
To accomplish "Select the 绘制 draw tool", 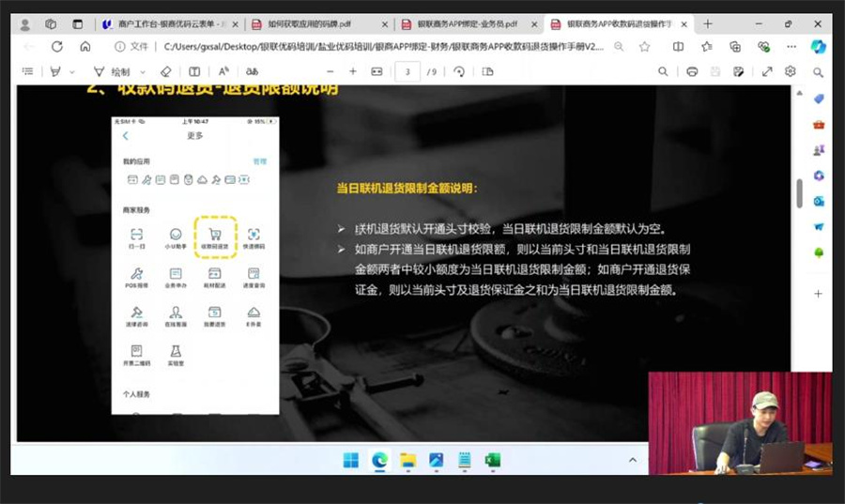I will click(x=114, y=71).
